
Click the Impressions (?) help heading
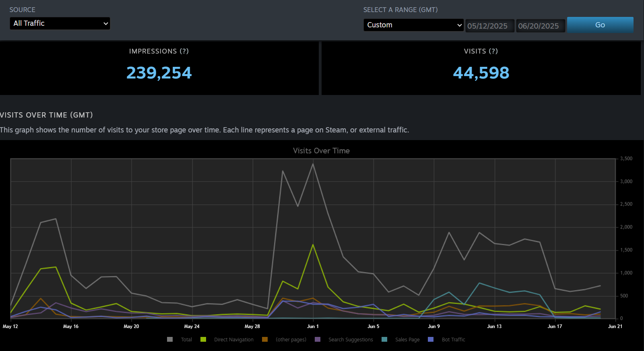click(x=159, y=51)
